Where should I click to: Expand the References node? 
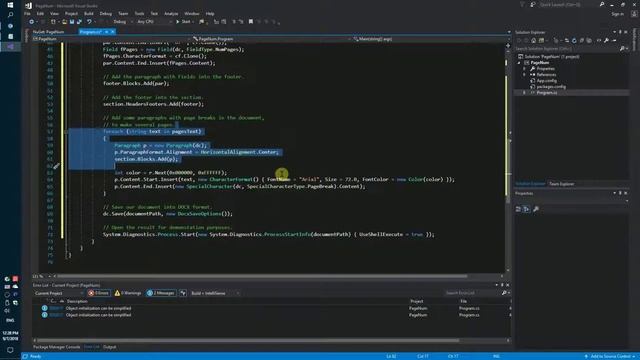(x=524, y=75)
